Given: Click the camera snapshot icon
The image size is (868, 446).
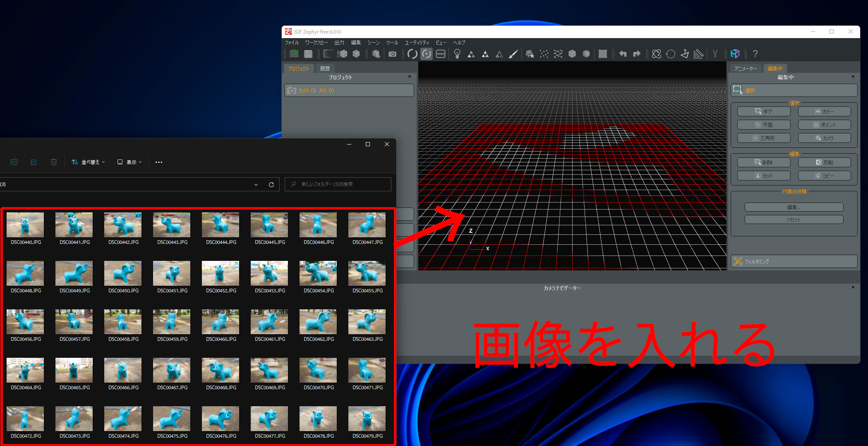Looking at the screenshot, I should click(x=392, y=54).
